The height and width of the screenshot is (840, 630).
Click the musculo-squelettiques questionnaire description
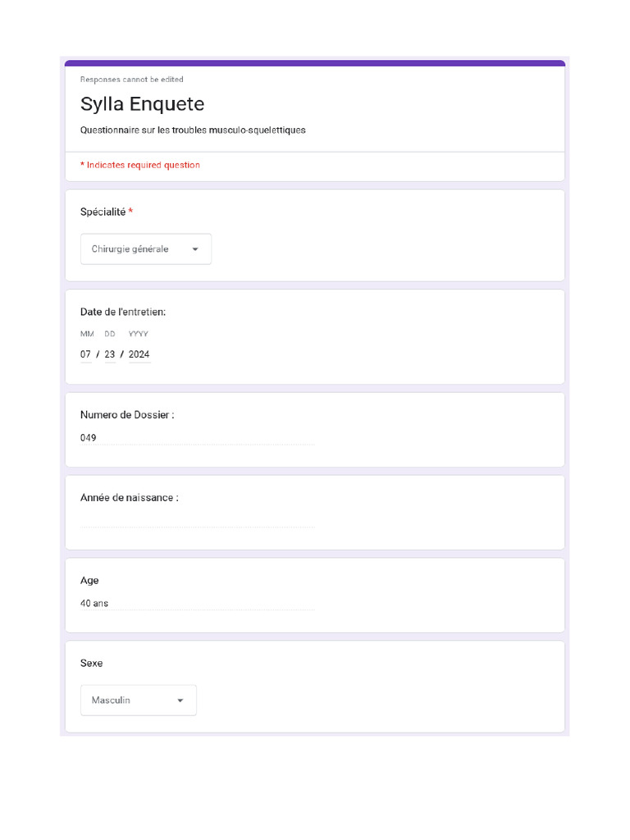click(x=193, y=130)
